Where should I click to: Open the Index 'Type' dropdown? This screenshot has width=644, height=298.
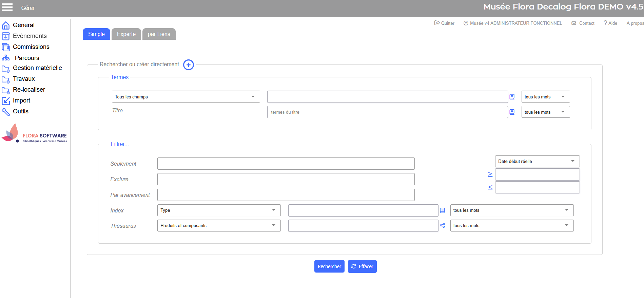[219, 210]
